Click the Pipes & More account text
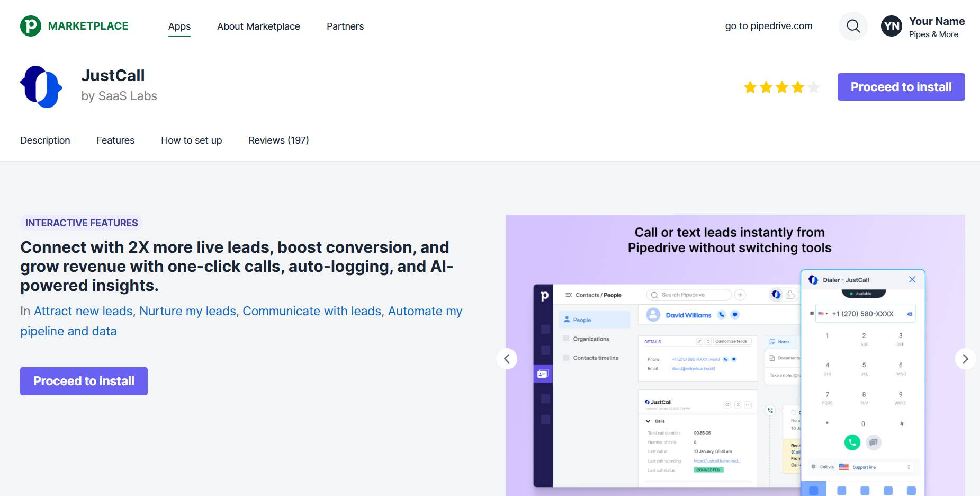The height and width of the screenshot is (496, 980). click(933, 34)
